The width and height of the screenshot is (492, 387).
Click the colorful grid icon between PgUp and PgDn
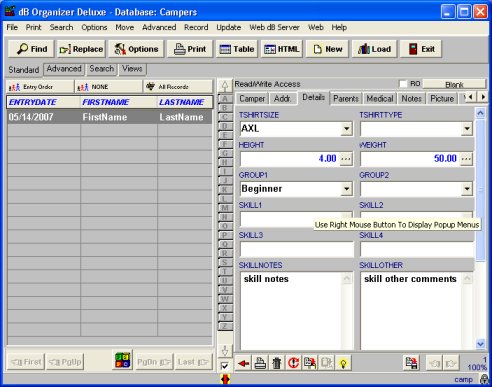[x=122, y=360]
